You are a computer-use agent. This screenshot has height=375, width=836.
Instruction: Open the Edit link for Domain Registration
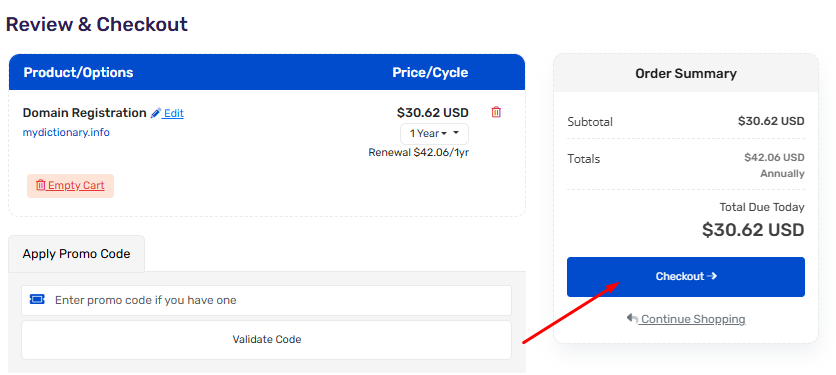pyautogui.click(x=173, y=113)
